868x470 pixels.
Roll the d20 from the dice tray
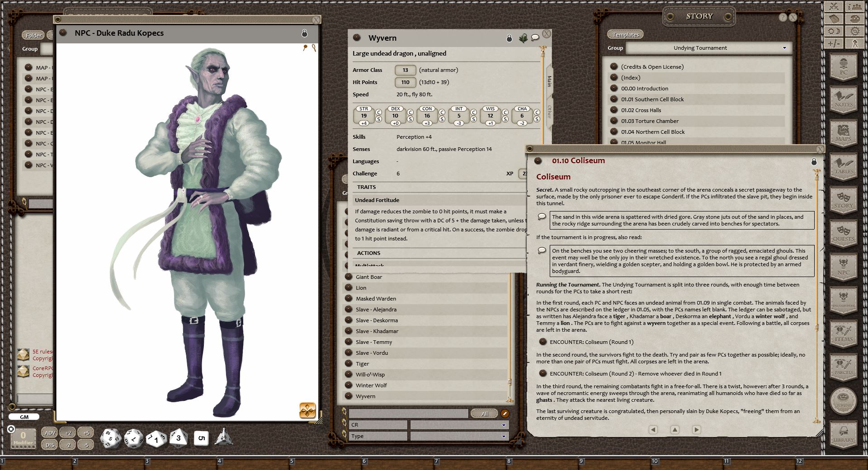110,439
